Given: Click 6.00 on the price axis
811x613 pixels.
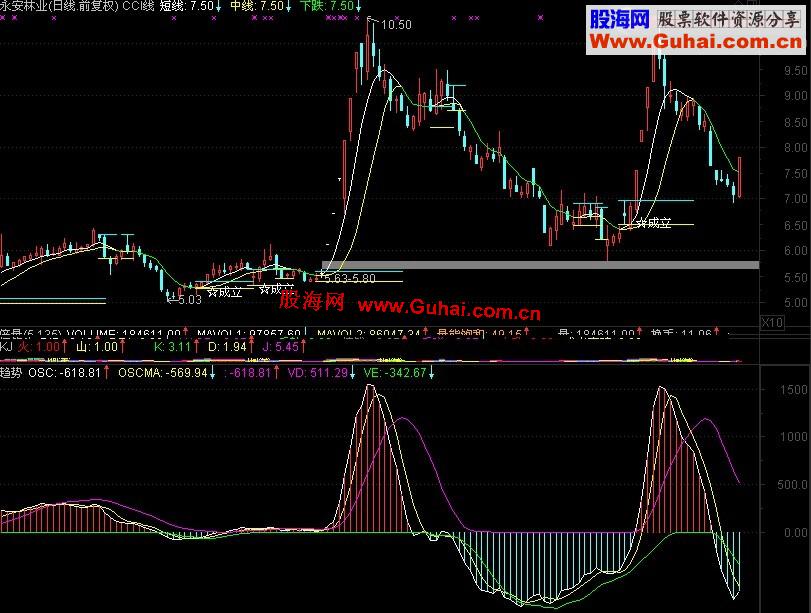Looking at the screenshot, I should pyautogui.click(x=795, y=250).
